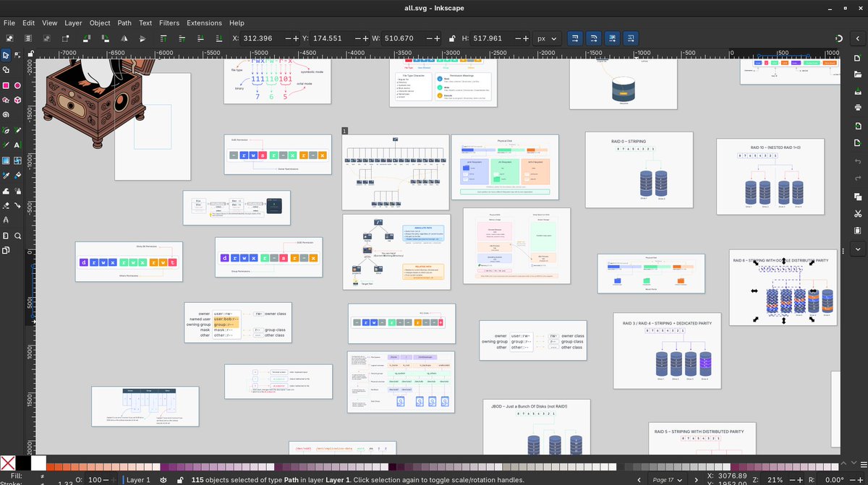The image size is (868, 485).
Task: Open the Extensions menu
Action: click(x=205, y=22)
